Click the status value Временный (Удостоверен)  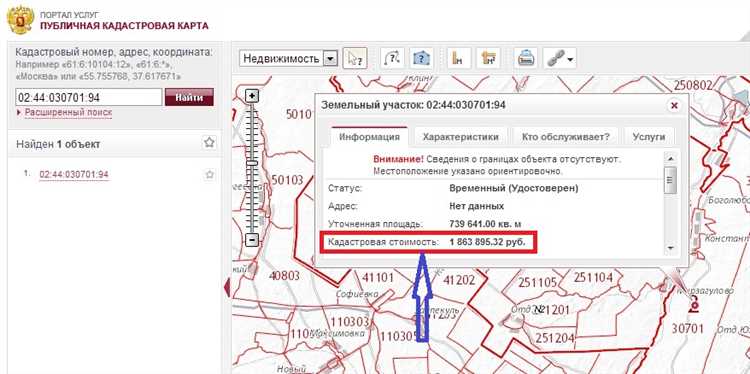coord(514,188)
